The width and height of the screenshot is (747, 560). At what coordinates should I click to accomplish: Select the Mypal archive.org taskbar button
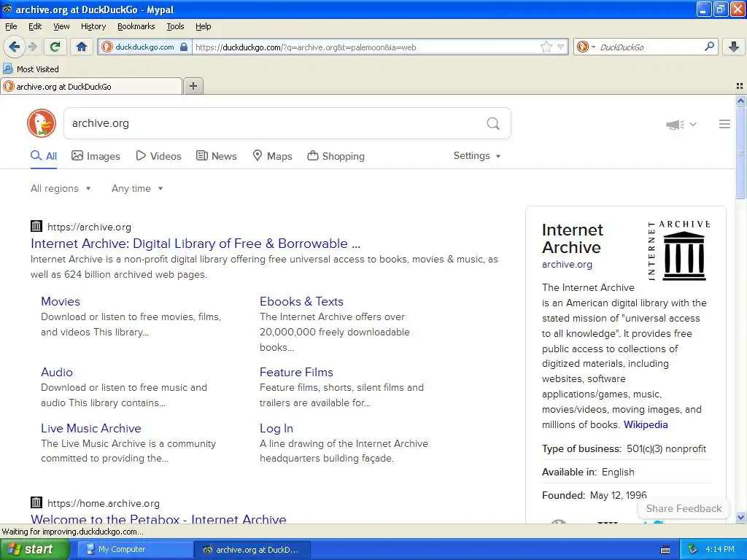[x=252, y=550]
